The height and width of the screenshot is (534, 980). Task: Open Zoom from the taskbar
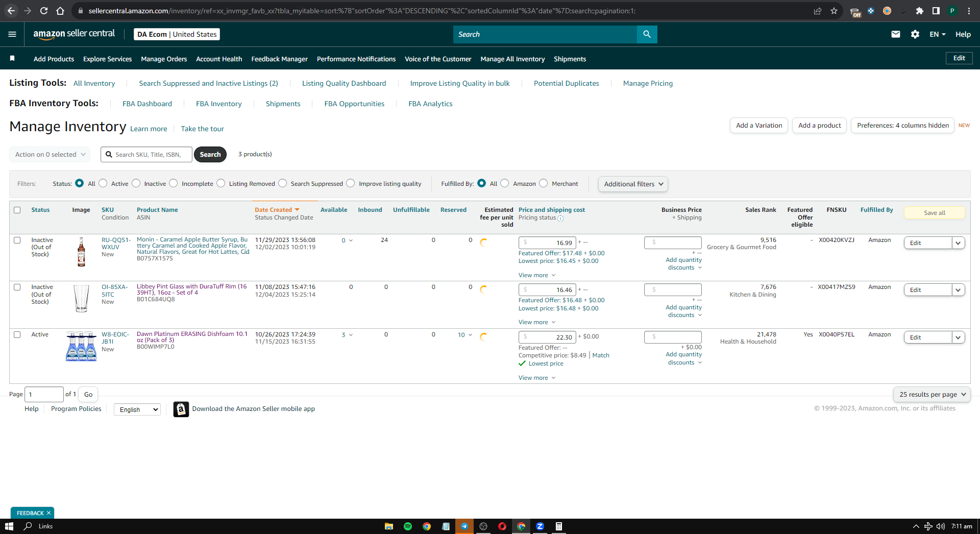click(x=540, y=526)
